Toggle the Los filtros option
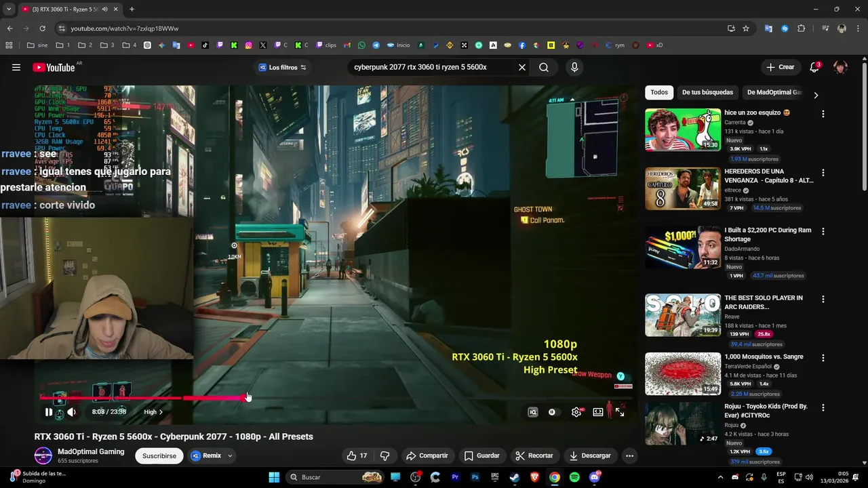 283,67
